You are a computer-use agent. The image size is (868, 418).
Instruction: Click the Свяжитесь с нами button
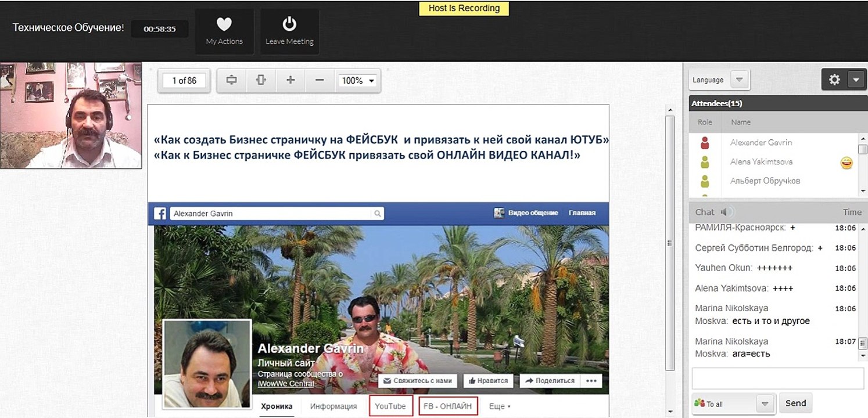(x=418, y=381)
